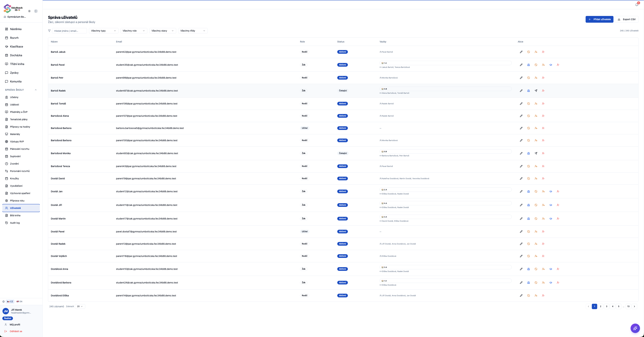Click the AI assistant sparkle button
Image resolution: width=644 pixels, height=337 pixels.
635,328
